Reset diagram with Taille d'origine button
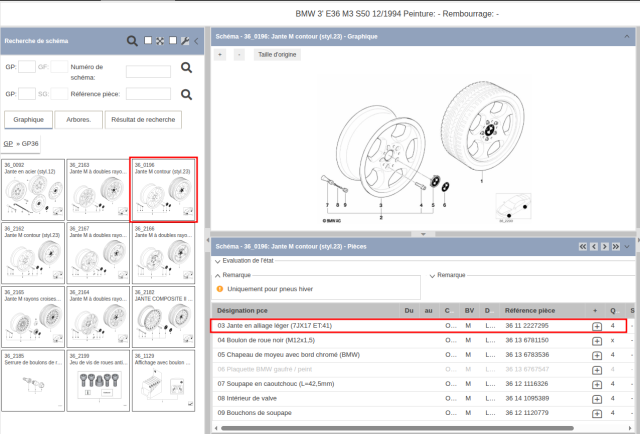This screenshot has width=640, height=434. point(277,54)
